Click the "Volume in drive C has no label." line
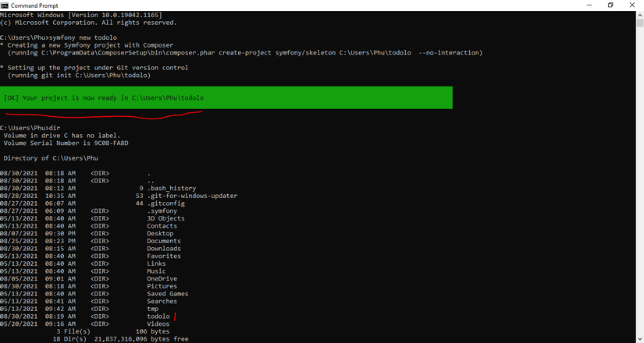Screen dimensions: 644x343 coord(62,136)
